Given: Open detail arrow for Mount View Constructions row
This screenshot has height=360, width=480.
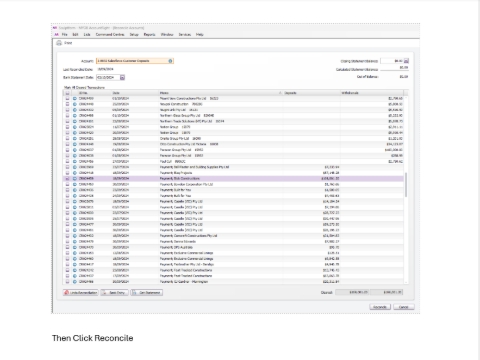Looking at the screenshot, I should (75, 99).
